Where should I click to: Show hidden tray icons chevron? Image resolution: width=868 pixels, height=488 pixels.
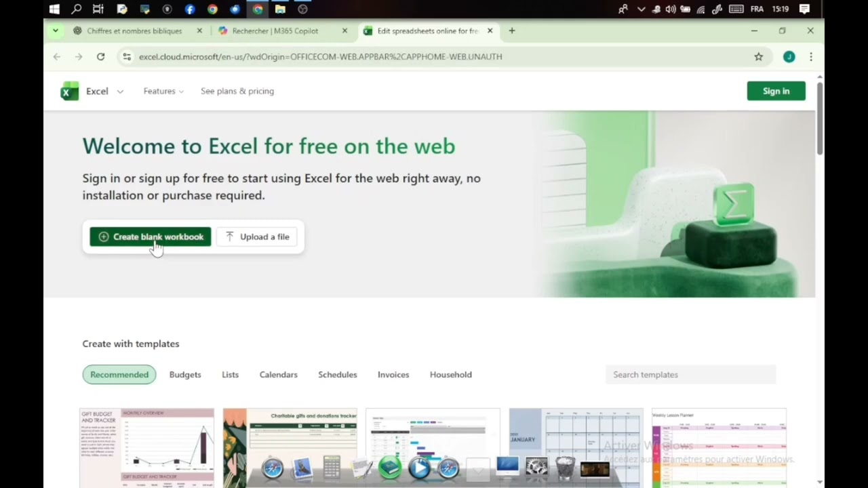pyautogui.click(x=641, y=9)
